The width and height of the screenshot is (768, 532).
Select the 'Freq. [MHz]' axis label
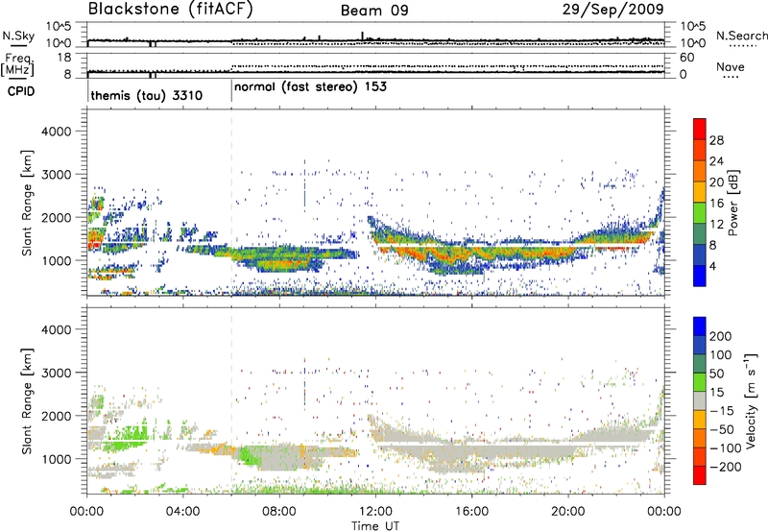pos(17,64)
